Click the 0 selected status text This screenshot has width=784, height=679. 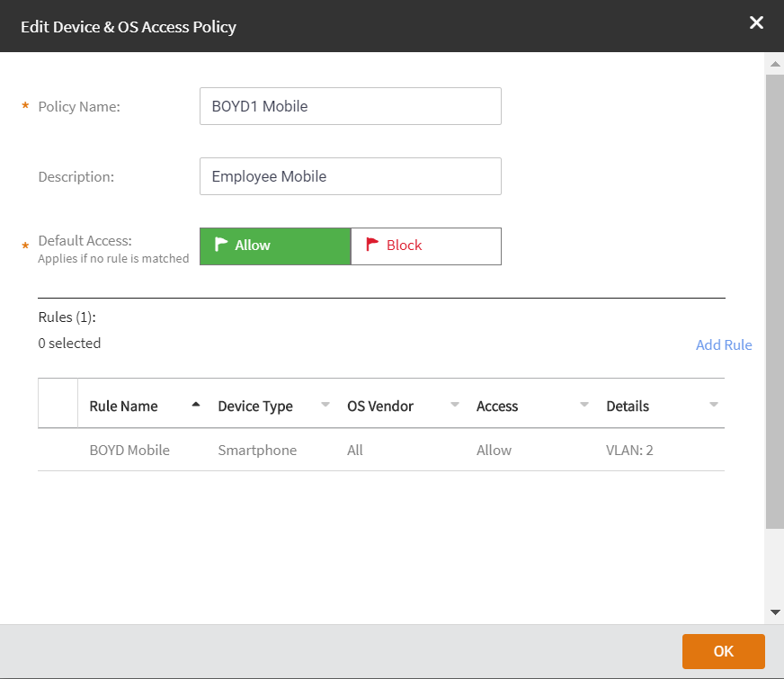coord(69,343)
